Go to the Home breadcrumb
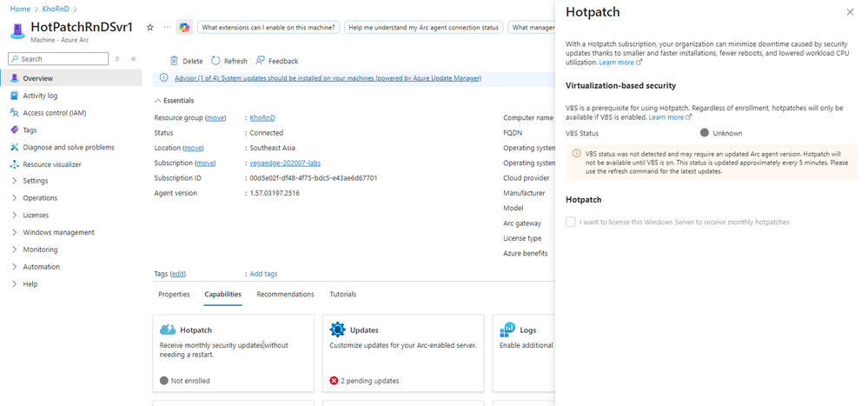 click(20, 9)
